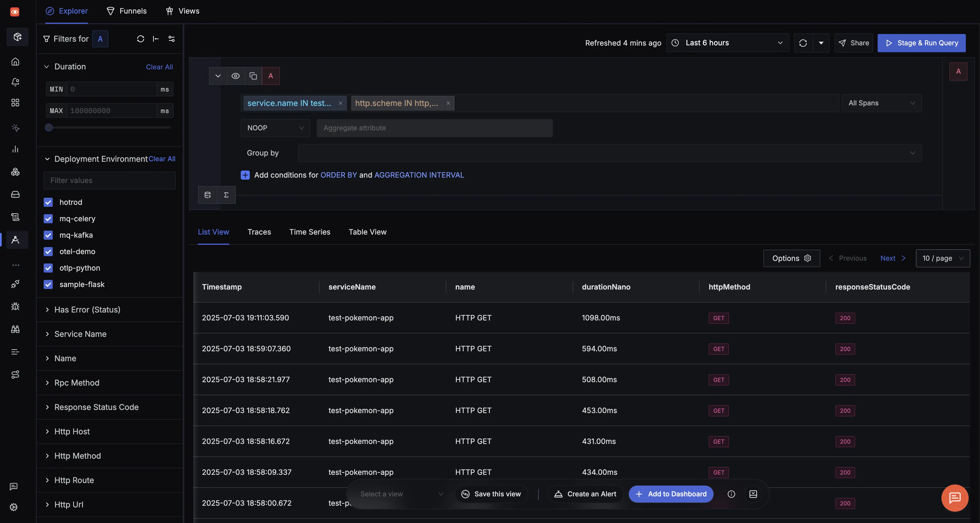Viewport: 980px width, 523px height.
Task: Open traces compass icon in sidebar
Action: coord(15,240)
